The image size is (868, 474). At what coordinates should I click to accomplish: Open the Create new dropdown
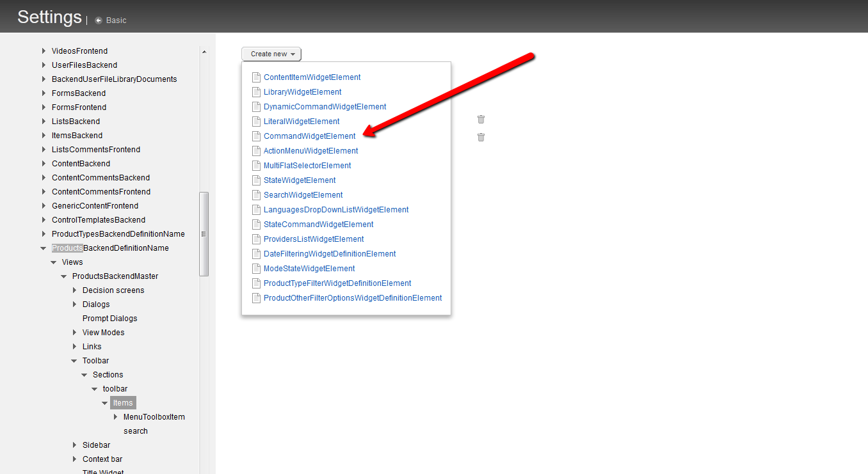click(271, 54)
